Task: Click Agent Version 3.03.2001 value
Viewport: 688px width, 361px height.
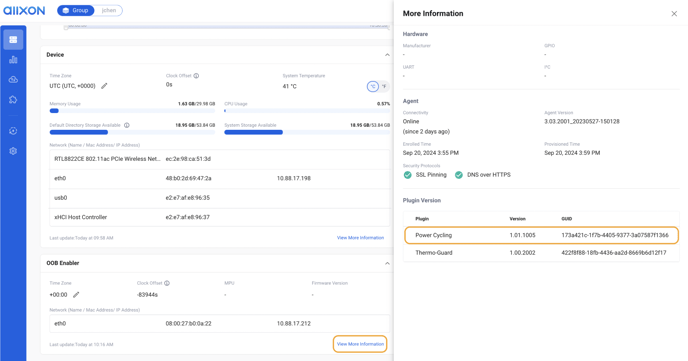Action: click(x=582, y=122)
